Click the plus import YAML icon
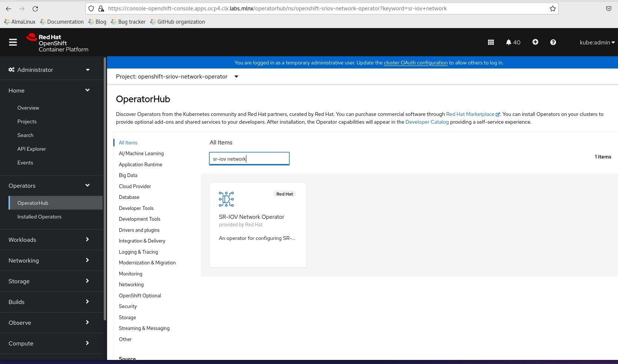The width and height of the screenshot is (618, 364). tap(535, 42)
